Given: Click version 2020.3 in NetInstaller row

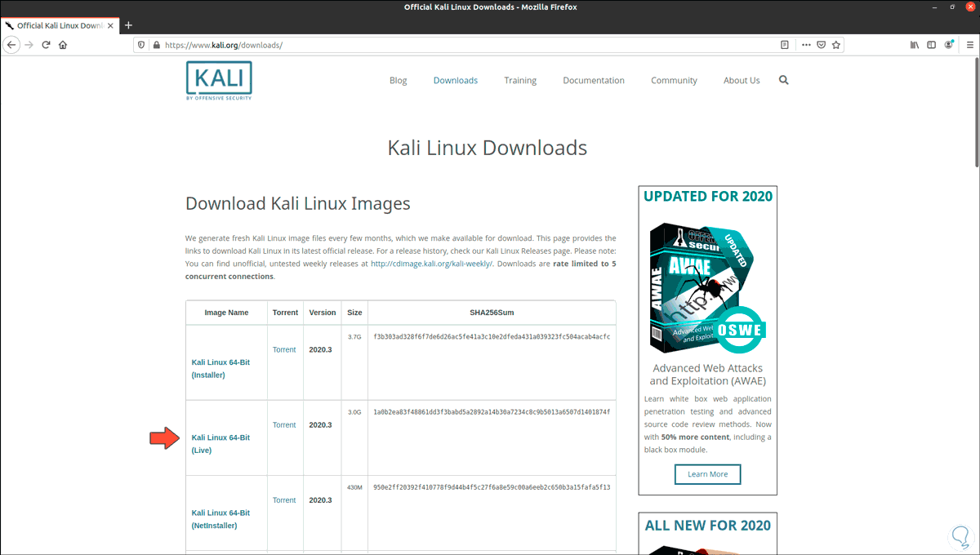Looking at the screenshot, I should click(x=321, y=499).
